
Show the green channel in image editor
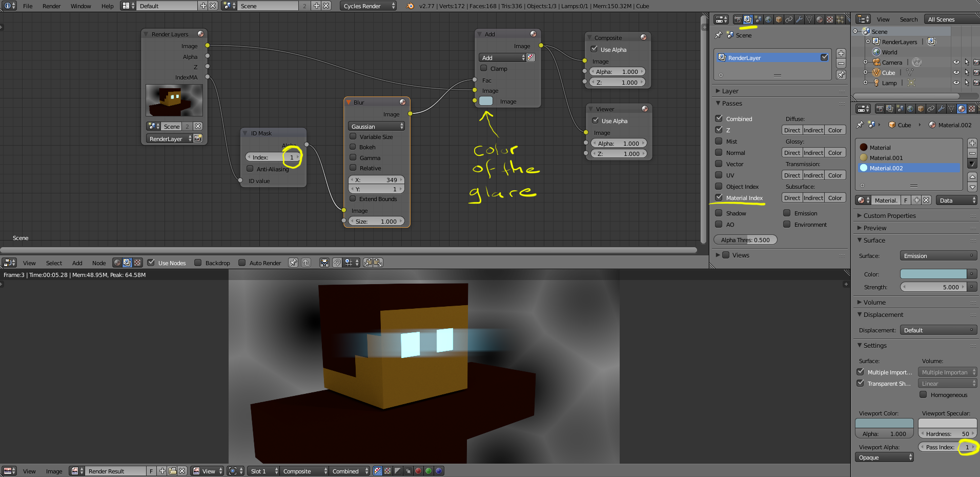428,471
